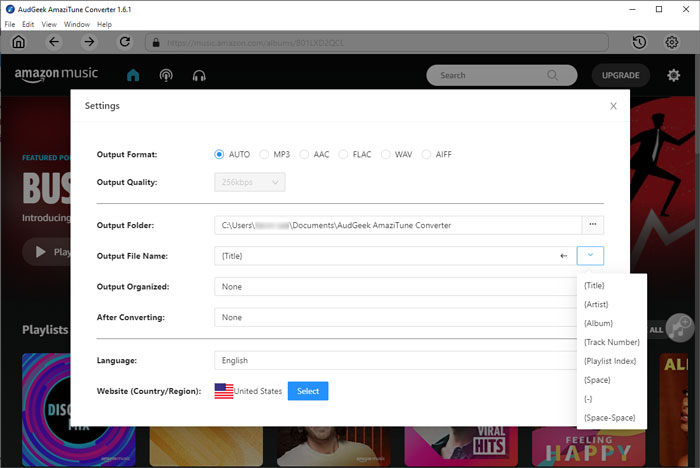The width and height of the screenshot is (700, 468).
Task: Open the Feeling Happy playlist thumbnail
Action: [x=588, y=446]
